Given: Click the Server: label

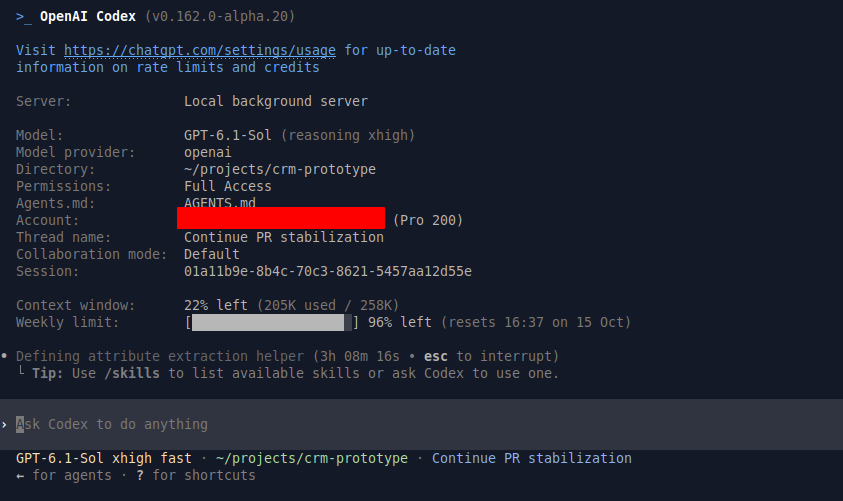Looking at the screenshot, I should pyautogui.click(x=44, y=102).
